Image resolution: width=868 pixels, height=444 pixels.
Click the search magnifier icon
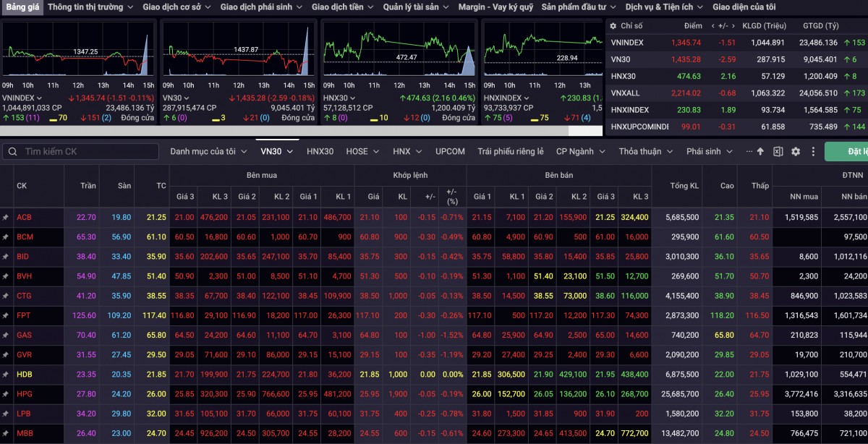tap(13, 152)
